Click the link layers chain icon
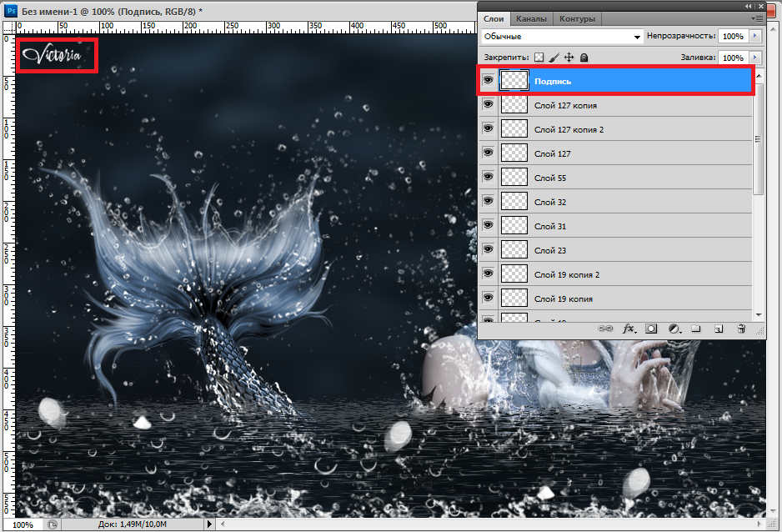Viewport: 782px width, 532px height. (605, 329)
